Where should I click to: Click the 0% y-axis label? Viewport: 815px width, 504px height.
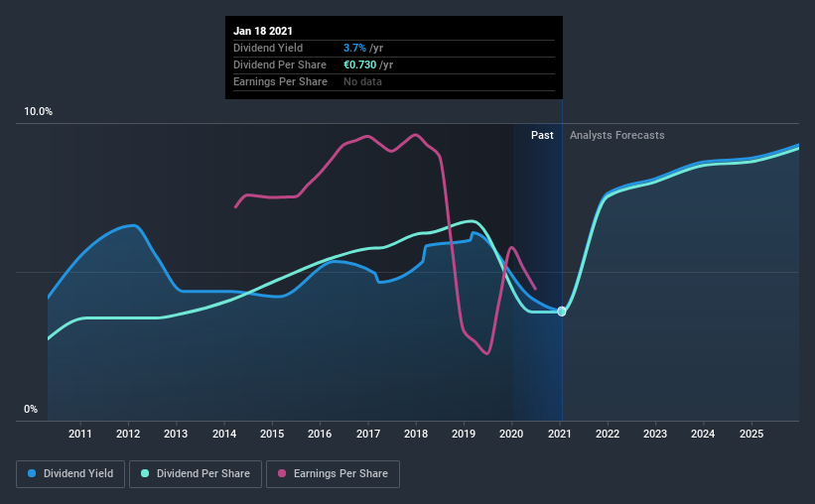pyautogui.click(x=31, y=410)
